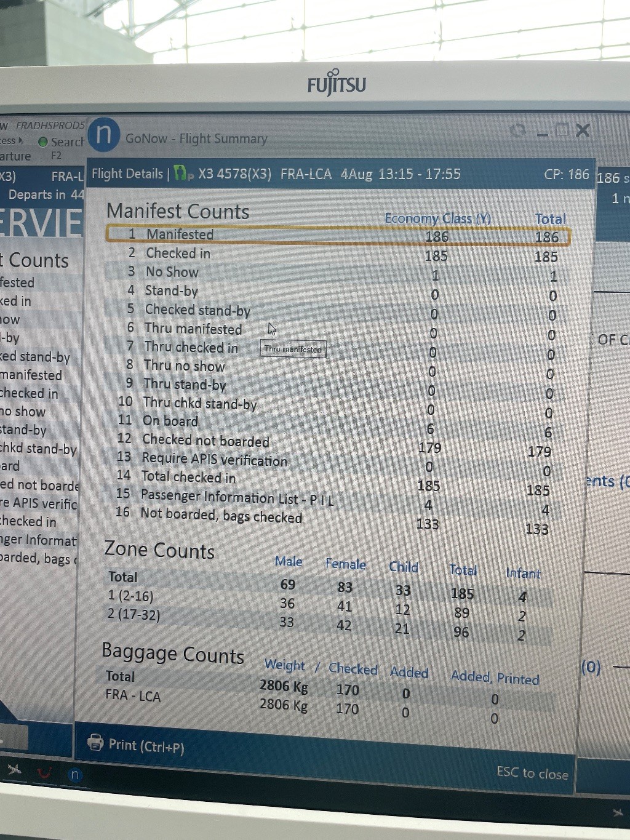The image size is (630, 840).
Task: Switch to GoNow via its taskbar icon
Action: (74, 775)
